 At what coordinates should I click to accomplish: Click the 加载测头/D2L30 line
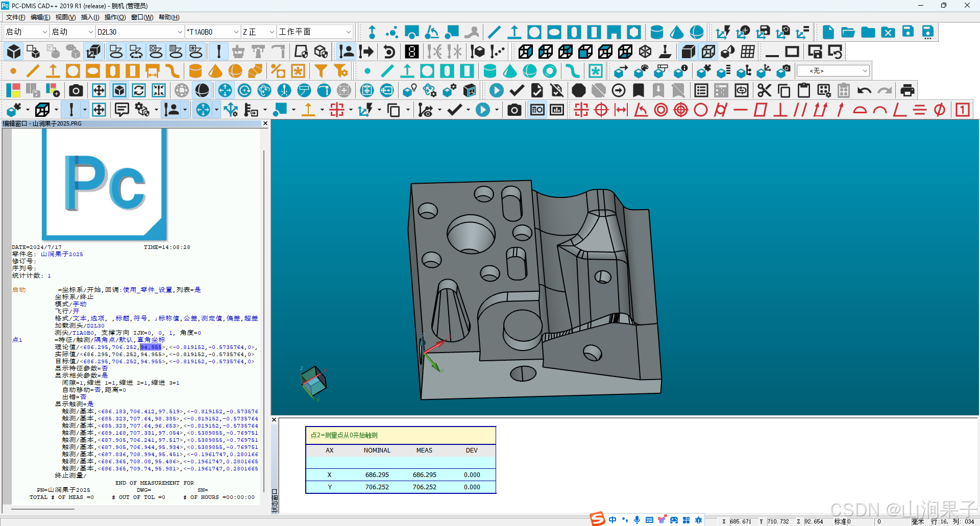[80, 325]
